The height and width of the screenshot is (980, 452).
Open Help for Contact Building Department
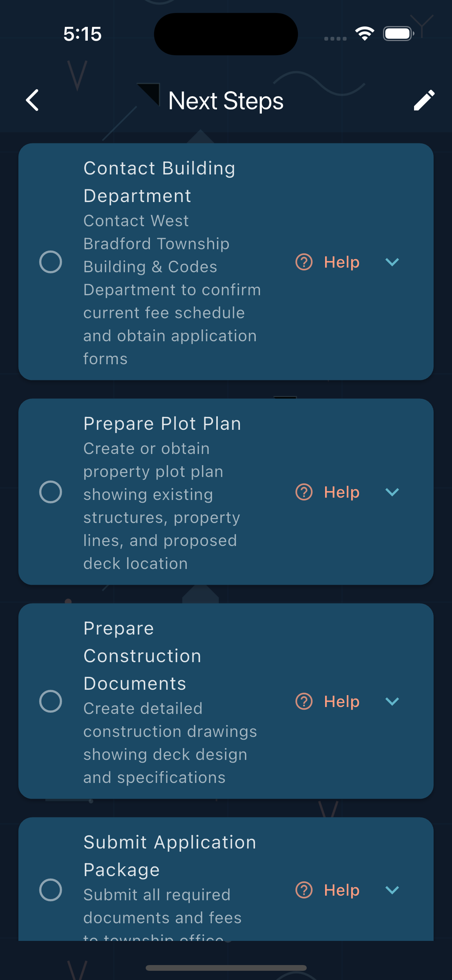coord(342,262)
